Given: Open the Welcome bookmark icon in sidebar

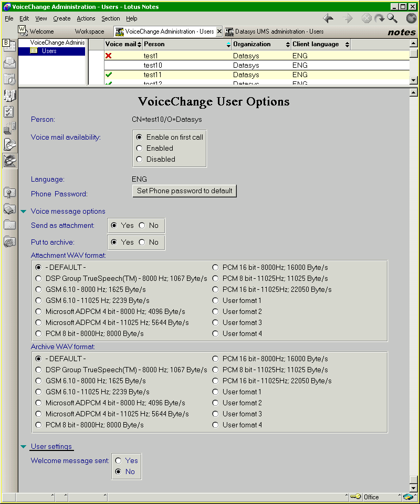Looking at the screenshot, I should tap(9, 45).
